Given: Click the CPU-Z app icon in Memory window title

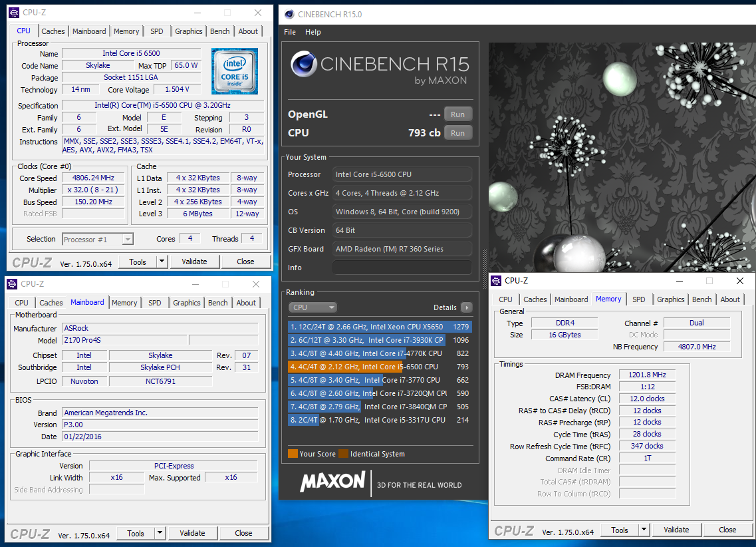Looking at the screenshot, I should pos(496,281).
